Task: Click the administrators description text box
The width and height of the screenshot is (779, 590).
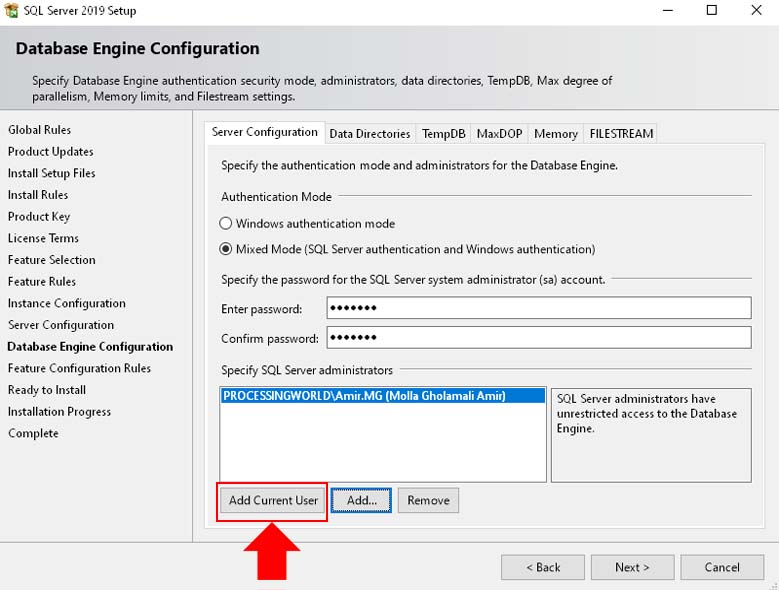Action: pyautogui.click(x=651, y=435)
